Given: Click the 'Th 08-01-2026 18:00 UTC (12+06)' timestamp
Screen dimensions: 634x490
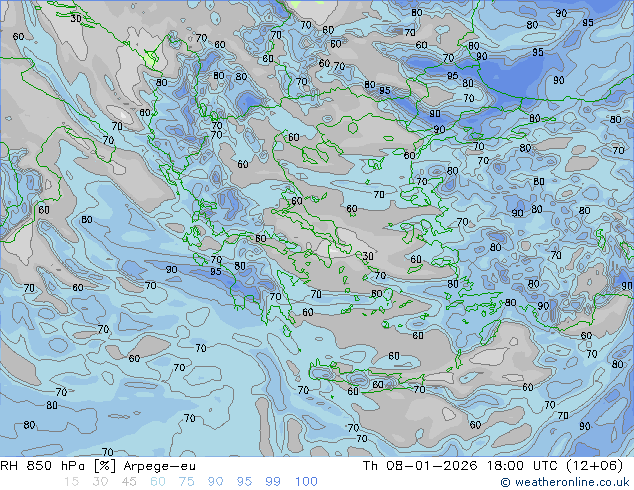Looking at the screenshot, I should tap(493, 466).
